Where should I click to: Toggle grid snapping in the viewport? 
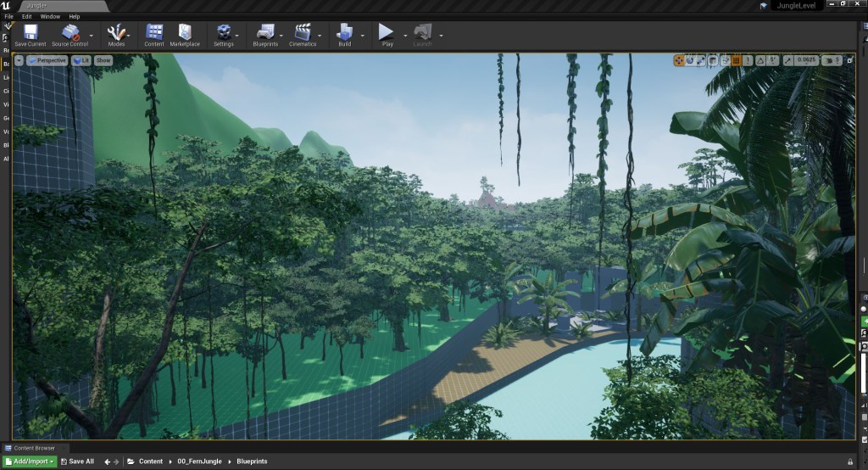click(736, 60)
